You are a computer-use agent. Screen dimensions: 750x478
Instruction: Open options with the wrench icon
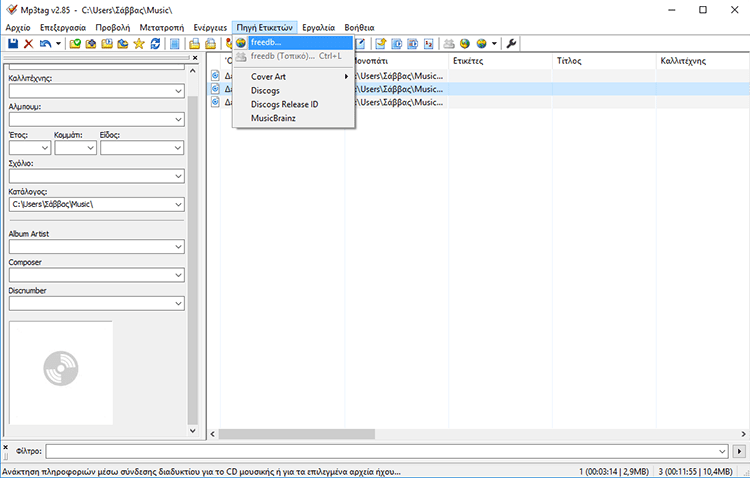pyautogui.click(x=511, y=44)
